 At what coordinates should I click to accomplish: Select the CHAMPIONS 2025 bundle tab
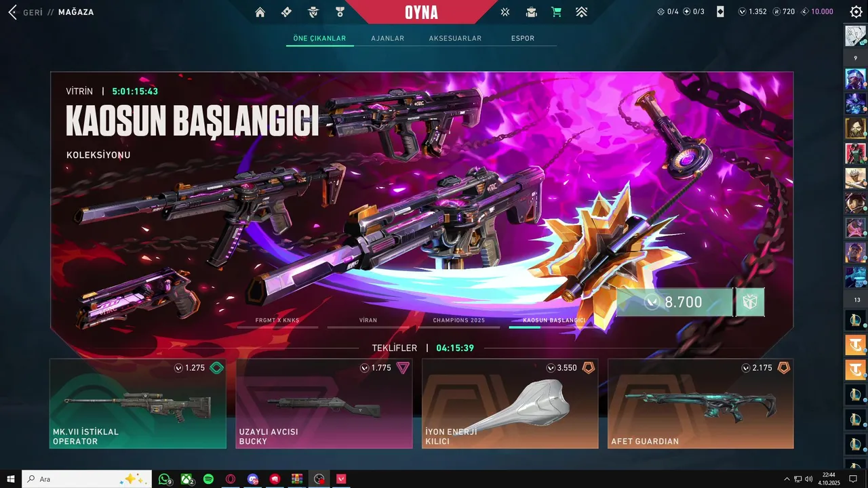[459, 321]
